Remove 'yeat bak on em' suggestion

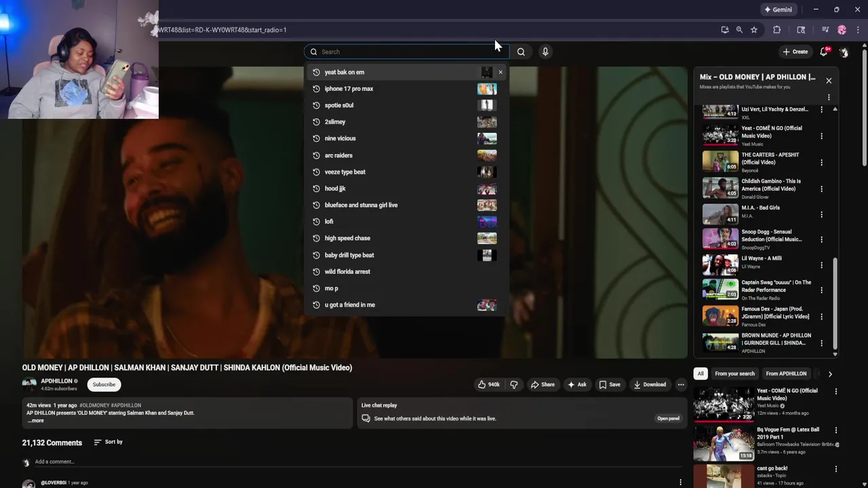pos(500,72)
